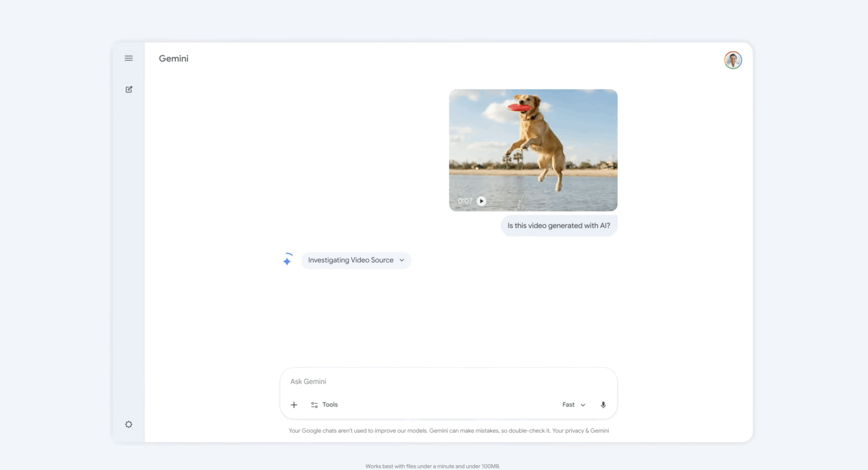Expand the Investigating Video Source chevron
Image resolution: width=868 pixels, height=470 pixels.
[402, 260]
